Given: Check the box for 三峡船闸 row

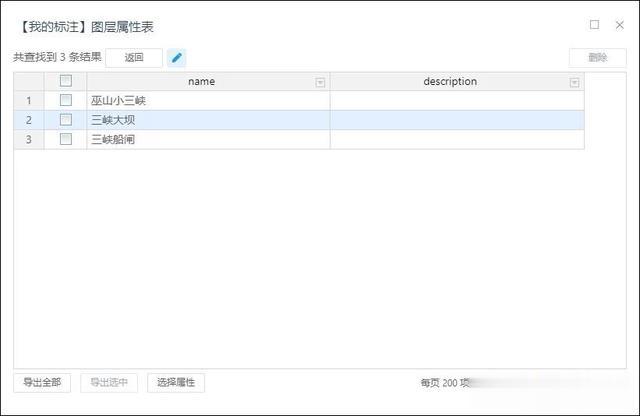Looking at the screenshot, I should click(66, 139).
